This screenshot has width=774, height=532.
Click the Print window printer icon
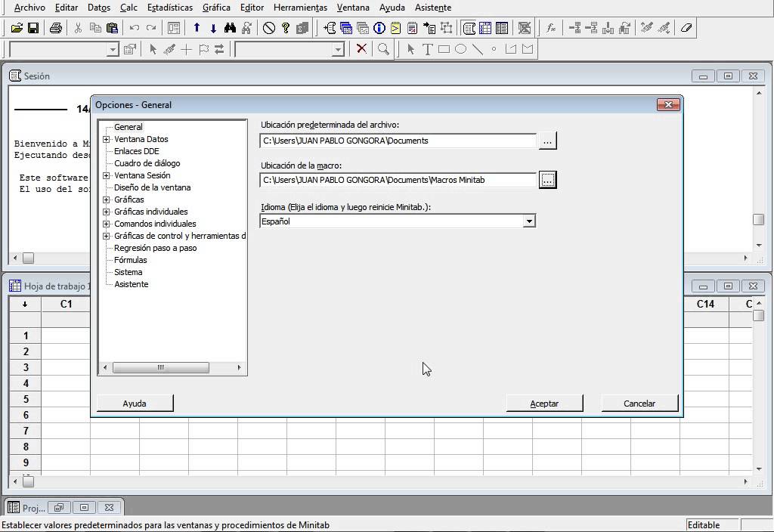(x=56, y=28)
